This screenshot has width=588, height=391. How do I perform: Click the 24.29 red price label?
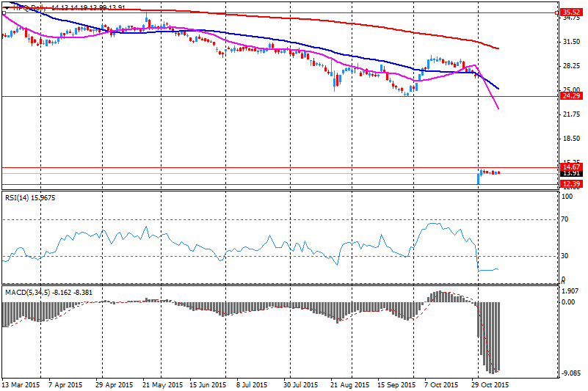tap(571, 96)
